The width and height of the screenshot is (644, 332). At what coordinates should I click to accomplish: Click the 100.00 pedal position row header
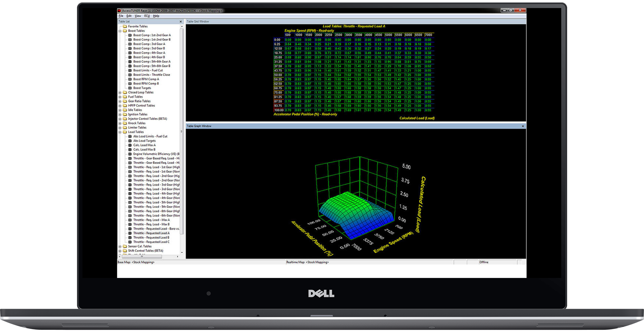click(x=279, y=110)
